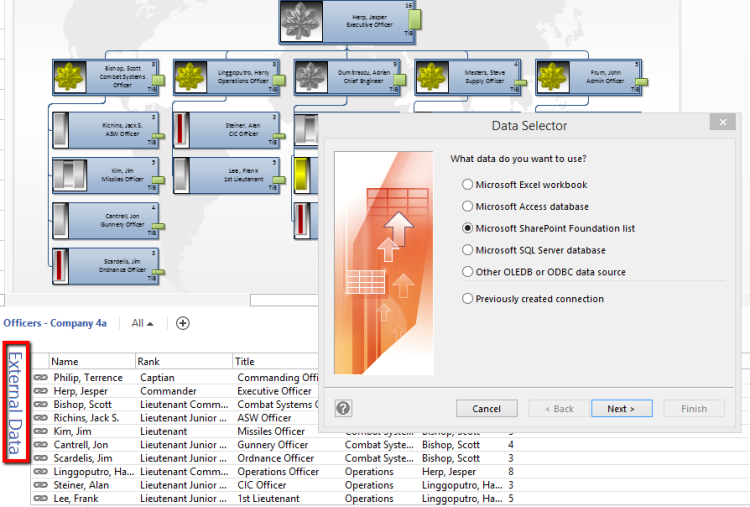The height and width of the screenshot is (507, 750).
Task: Cancel the Data Selector dialog
Action: [486, 408]
